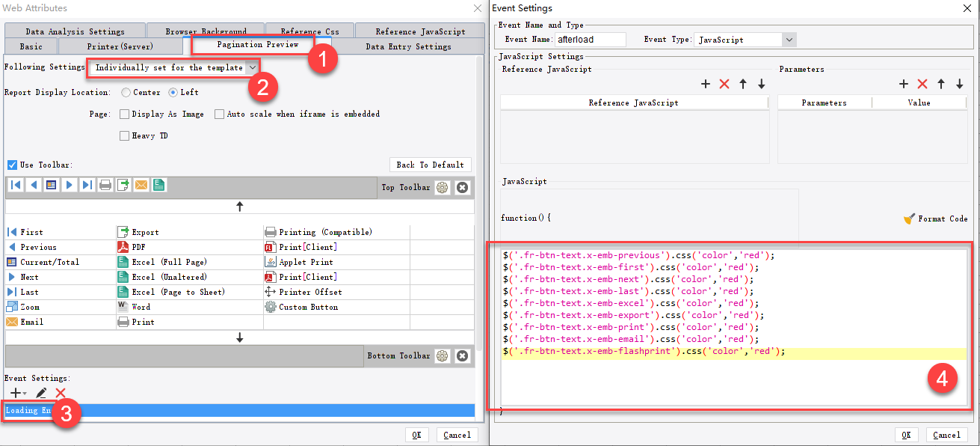The height and width of the screenshot is (446, 980).
Task: Click the Back To Default button
Action: pos(430,165)
